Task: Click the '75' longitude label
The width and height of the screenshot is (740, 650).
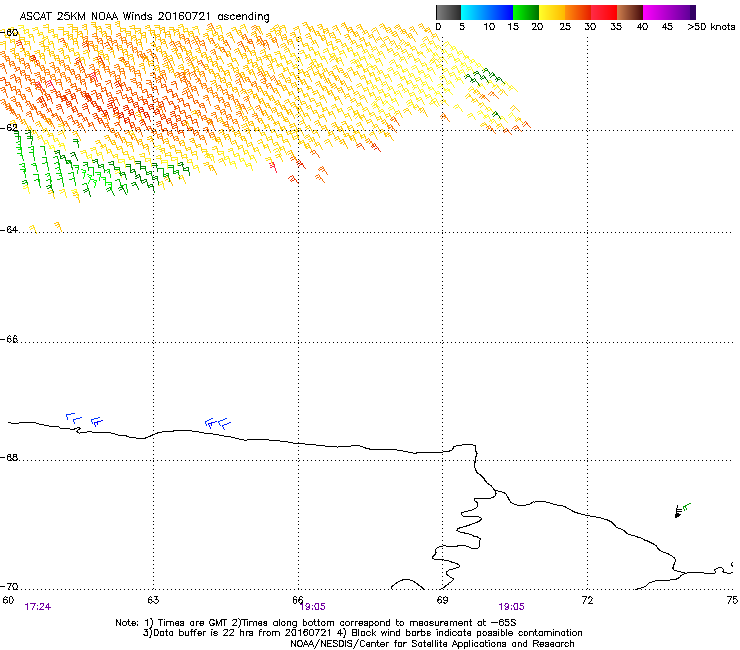Action: [732, 600]
